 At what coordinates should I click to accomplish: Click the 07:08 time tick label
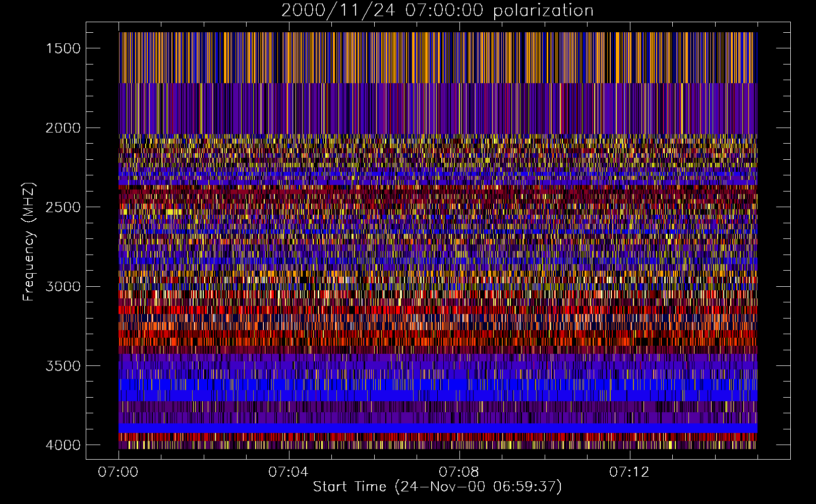(459, 472)
